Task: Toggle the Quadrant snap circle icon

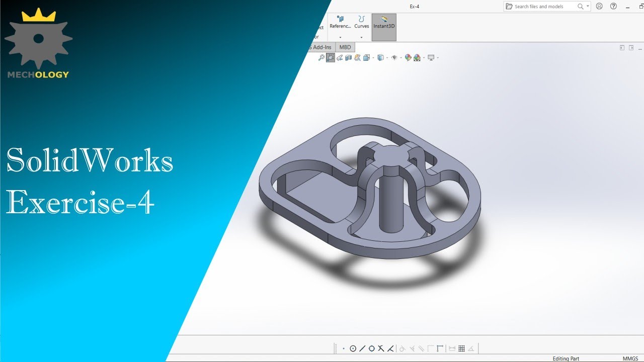Action: point(372,348)
